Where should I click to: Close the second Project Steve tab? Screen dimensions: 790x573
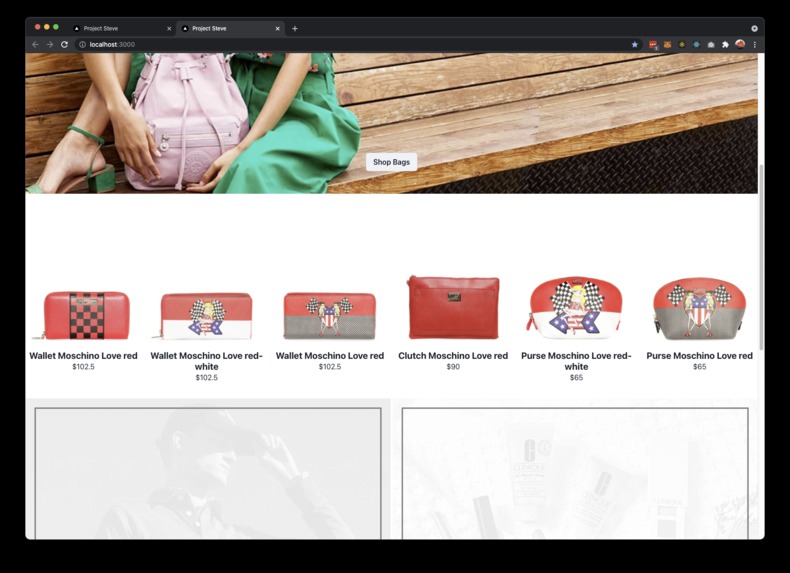277,29
